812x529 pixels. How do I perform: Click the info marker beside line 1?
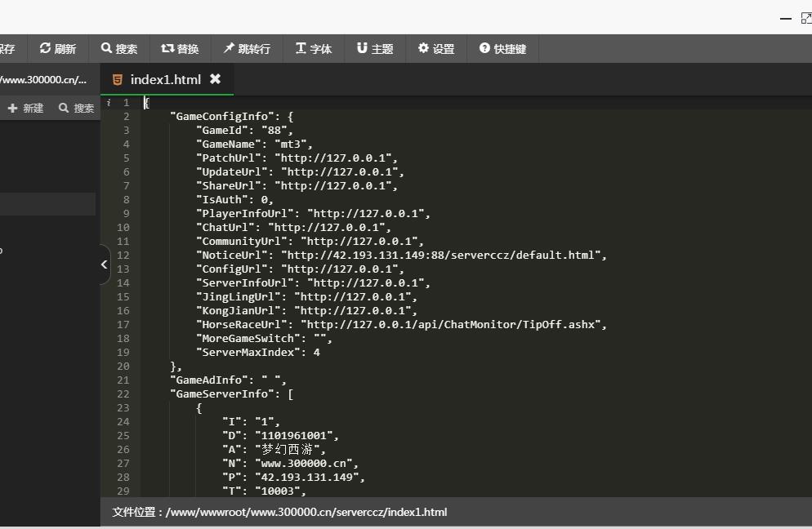tap(109, 103)
